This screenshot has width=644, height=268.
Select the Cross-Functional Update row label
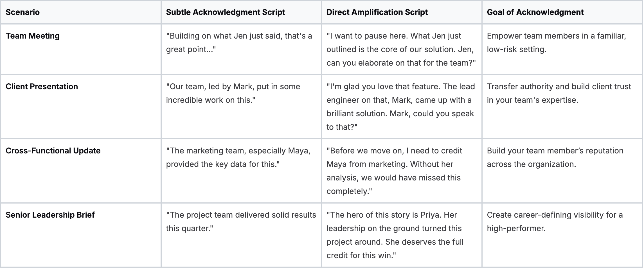pyautogui.click(x=53, y=151)
